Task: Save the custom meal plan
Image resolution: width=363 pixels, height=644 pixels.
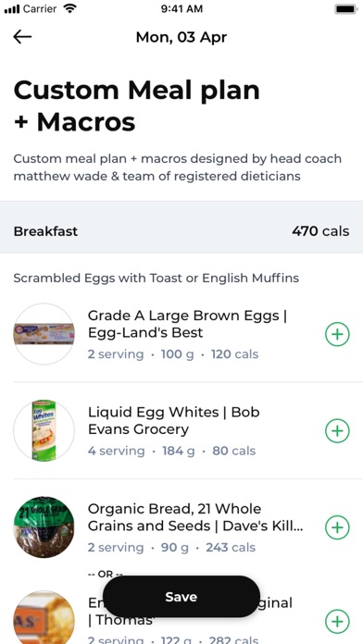Action: (181, 597)
